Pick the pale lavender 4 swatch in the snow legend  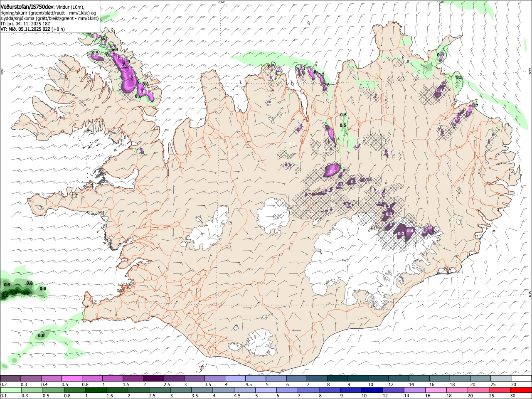235,379
